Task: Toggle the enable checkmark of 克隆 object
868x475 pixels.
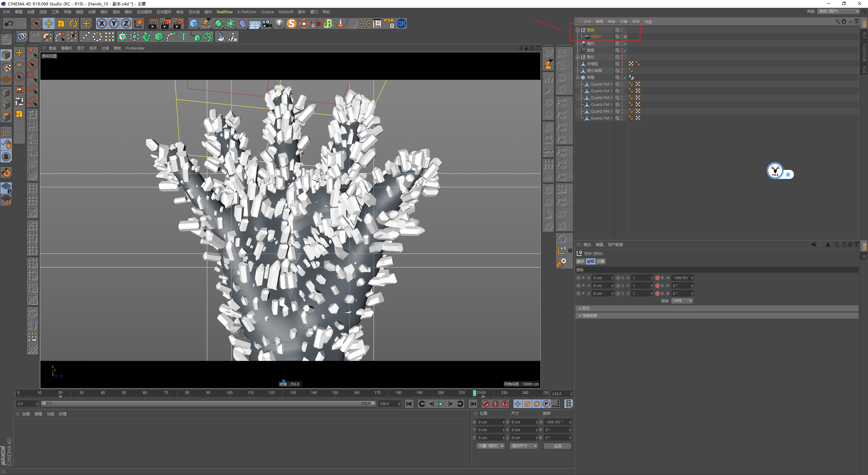Action: tap(625, 77)
